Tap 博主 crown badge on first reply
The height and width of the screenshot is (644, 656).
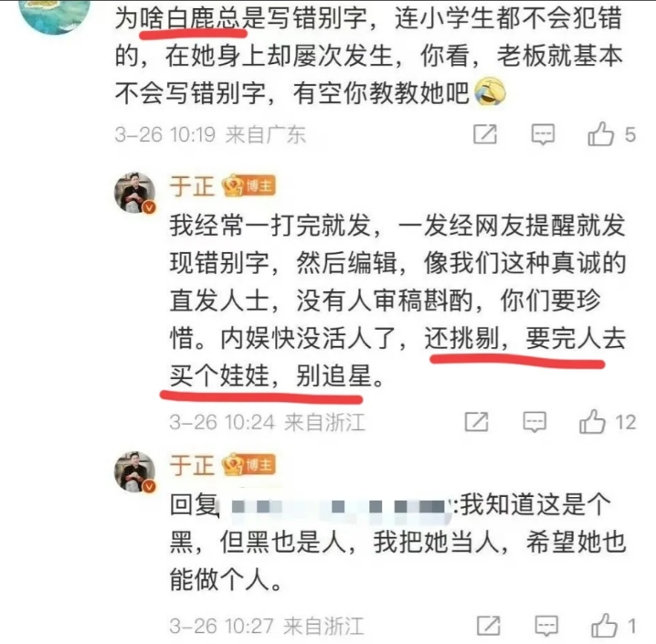pyautogui.click(x=249, y=185)
